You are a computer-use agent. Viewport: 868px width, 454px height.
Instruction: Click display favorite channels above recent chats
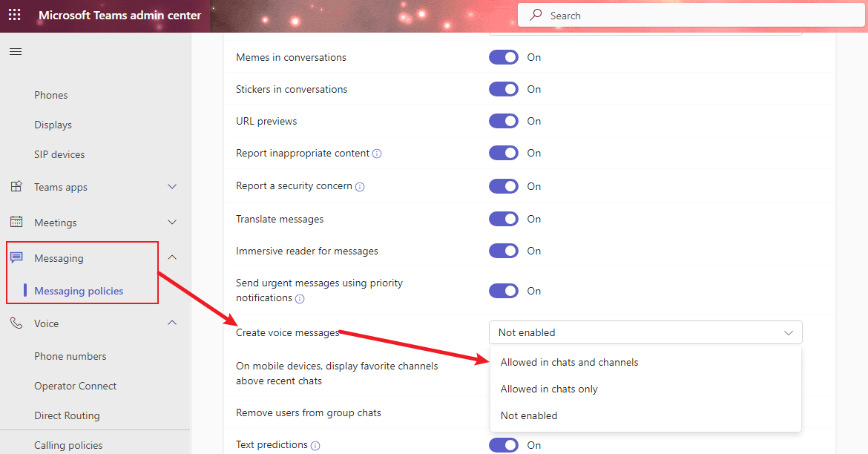point(337,373)
